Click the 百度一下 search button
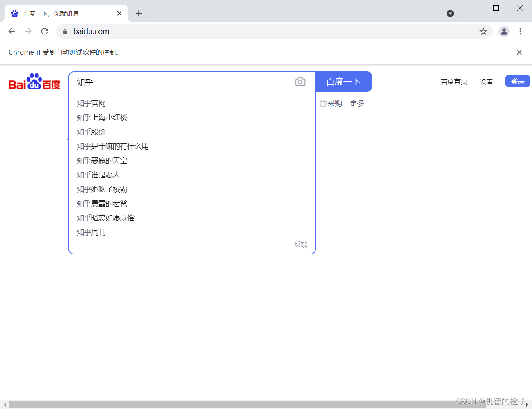Screen dimensions: 532x409 343,82
